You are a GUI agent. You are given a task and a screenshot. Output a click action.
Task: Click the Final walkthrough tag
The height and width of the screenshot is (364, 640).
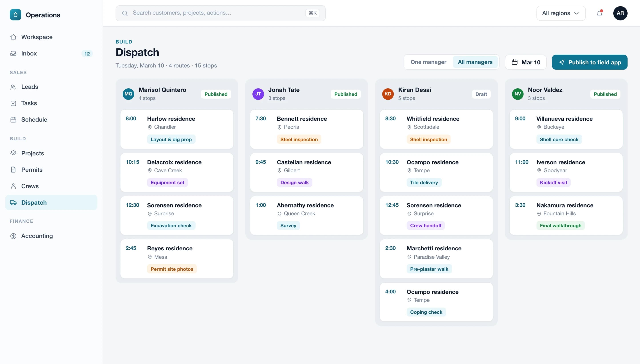click(x=560, y=226)
